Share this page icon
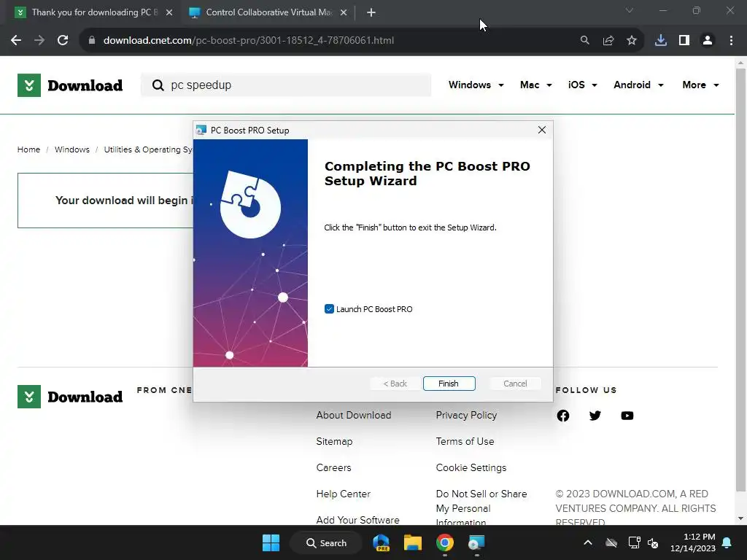This screenshot has height=560, width=747. [608, 41]
